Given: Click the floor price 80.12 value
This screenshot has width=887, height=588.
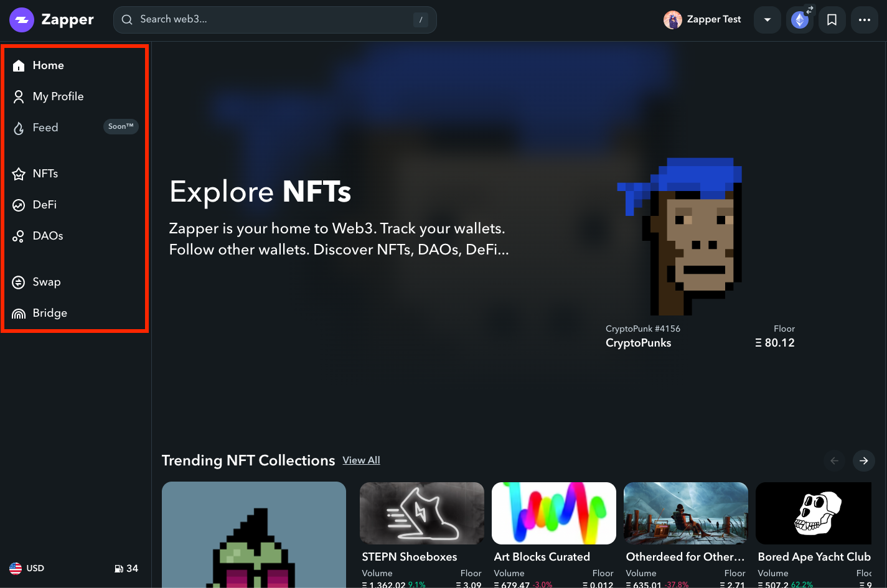Looking at the screenshot, I should pyautogui.click(x=775, y=343).
